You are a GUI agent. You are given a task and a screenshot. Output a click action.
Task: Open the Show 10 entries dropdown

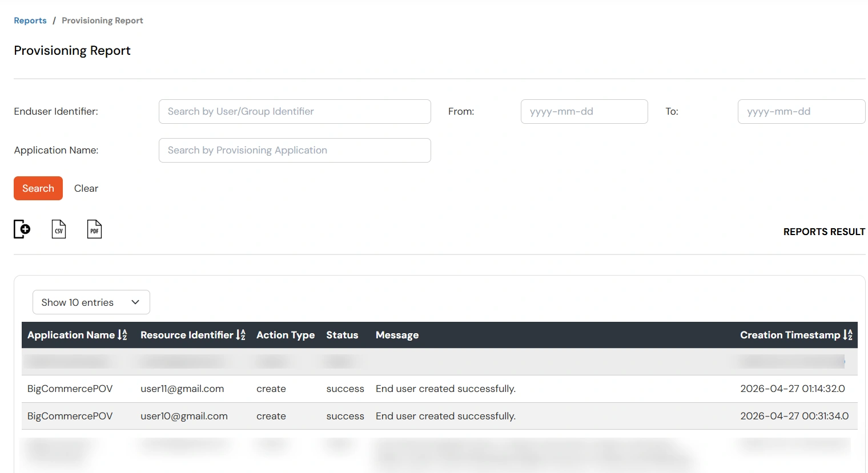(91, 302)
